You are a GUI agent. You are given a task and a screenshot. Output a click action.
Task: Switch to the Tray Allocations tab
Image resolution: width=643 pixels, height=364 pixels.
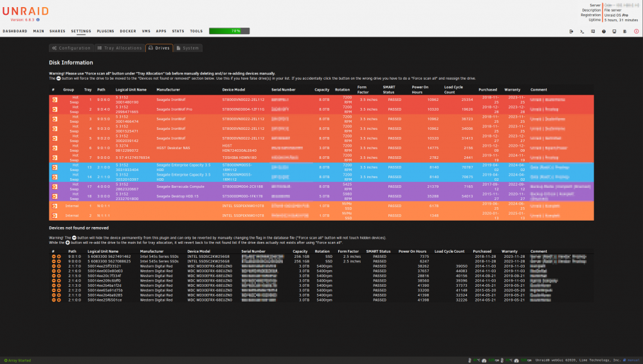point(120,48)
